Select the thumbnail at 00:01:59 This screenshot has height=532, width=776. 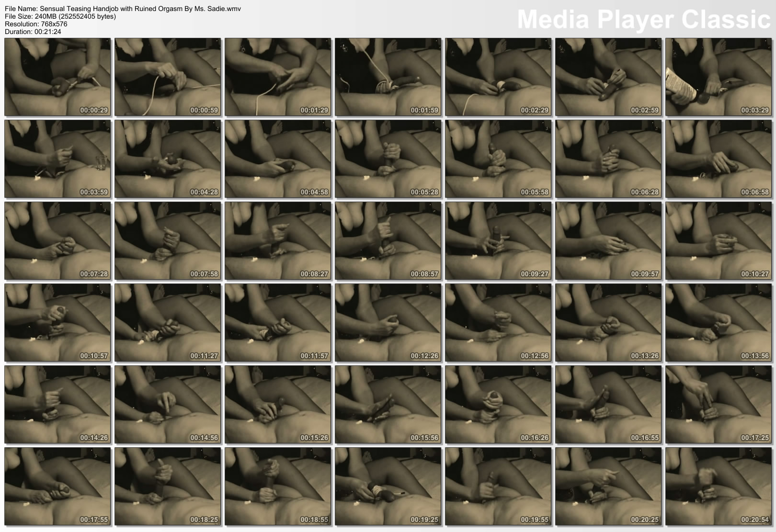[388, 77]
